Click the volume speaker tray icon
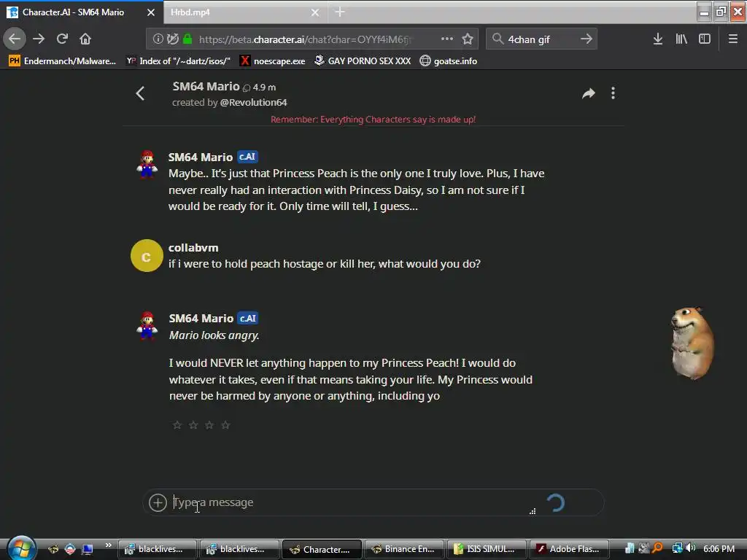The image size is (747, 560). click(x=691, y=548)
